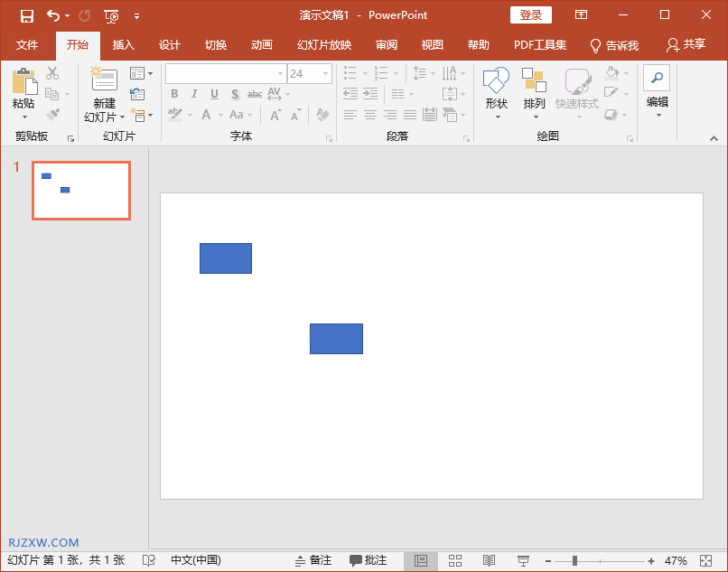
Task: Switch to Reading view in status bar
Action: 489,561
